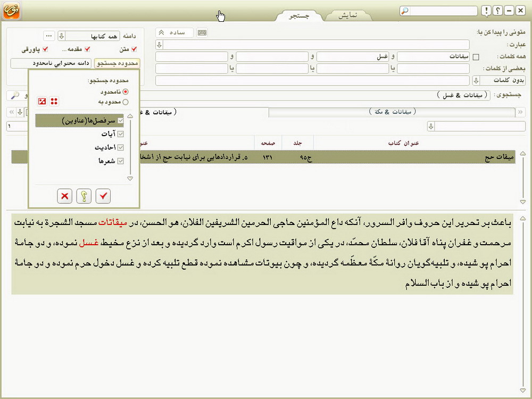Open help in the search range popup
Image resolution: width=532 pixels, height=399 pixels.
coord(84,196)
